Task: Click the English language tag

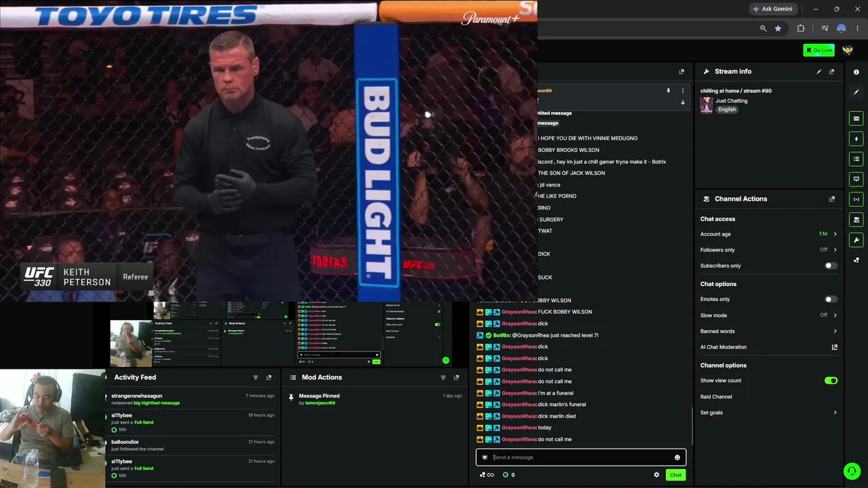Action: (x=727, y=110)
